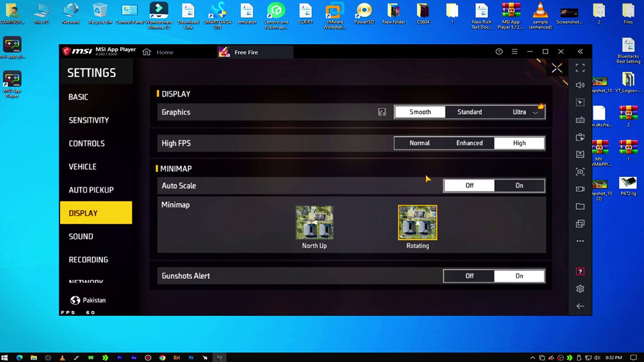Open the Windows Start menu

(x=5, y=357)
